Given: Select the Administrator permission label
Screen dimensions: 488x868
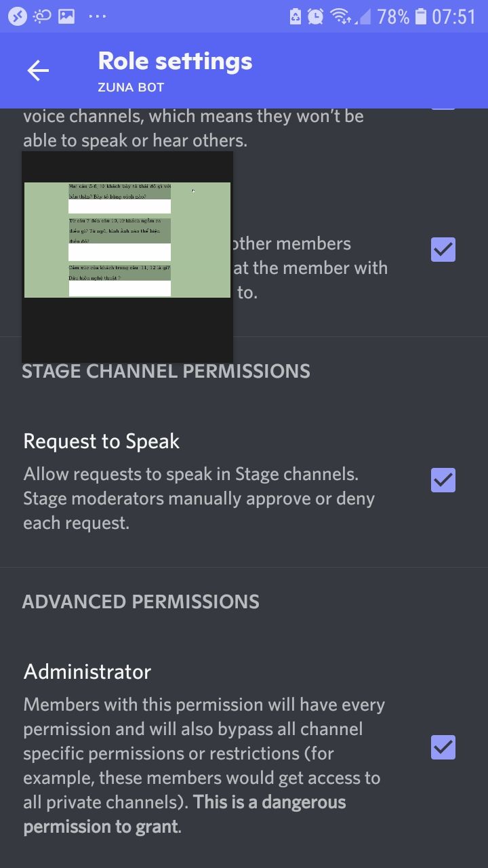Looking at the screenshot, I should pyautogui.click(x=87, y=672).
